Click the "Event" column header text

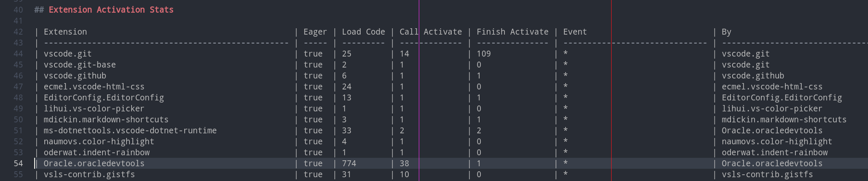click(x=575, y=32)
